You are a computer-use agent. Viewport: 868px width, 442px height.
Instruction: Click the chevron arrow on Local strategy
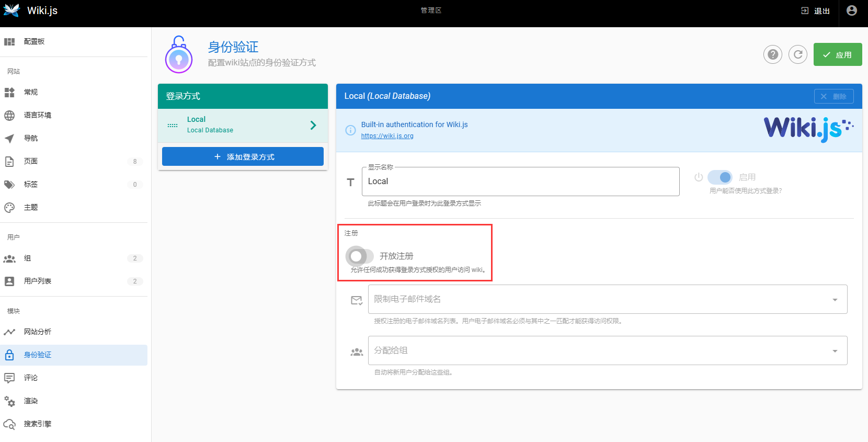coord(313,125)
